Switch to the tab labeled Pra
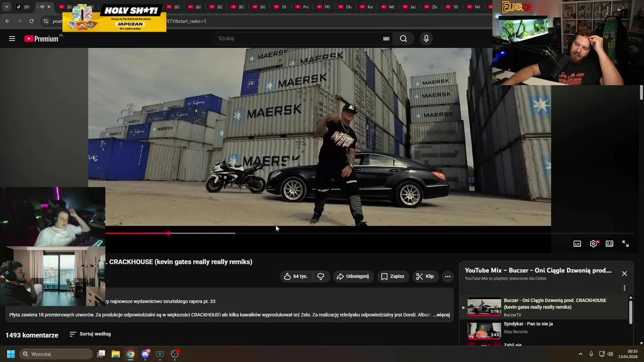Viewport: 644px width, 362px height. click(x=302, y=7)
